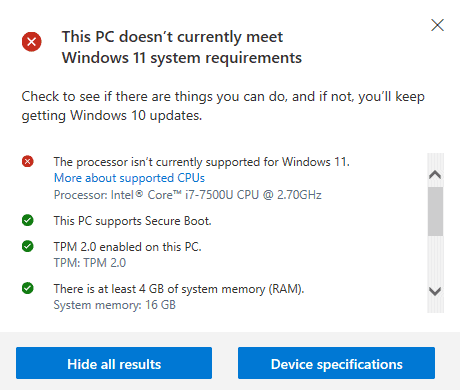Click the green check next to Secure Boot

pos(28,220)
